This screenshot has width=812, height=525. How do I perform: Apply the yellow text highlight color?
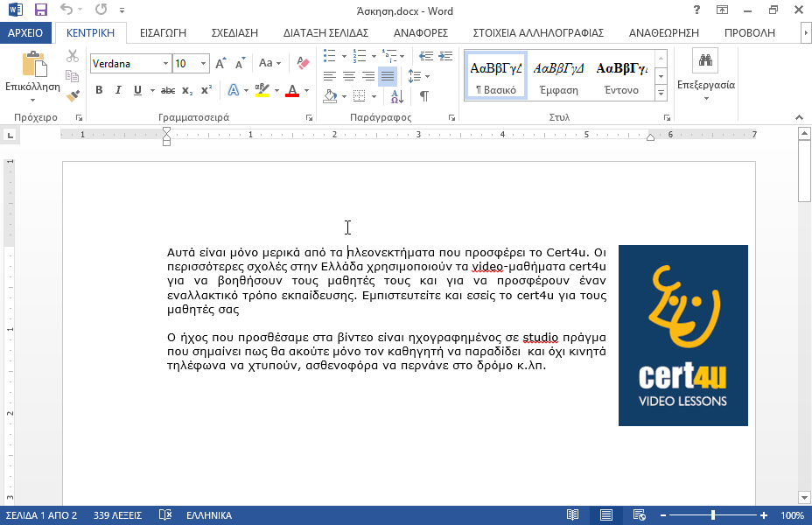coord(262,91)
